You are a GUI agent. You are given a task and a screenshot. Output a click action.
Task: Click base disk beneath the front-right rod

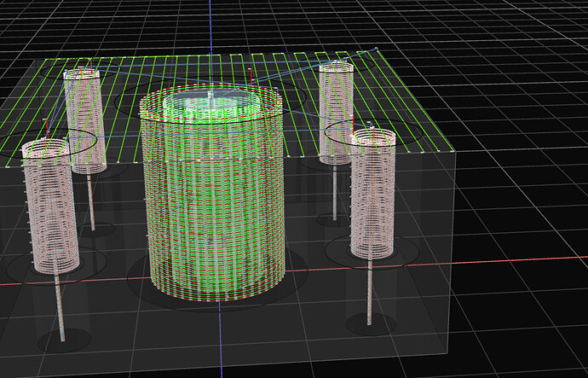pyautogui.click(x=370, y=324)
